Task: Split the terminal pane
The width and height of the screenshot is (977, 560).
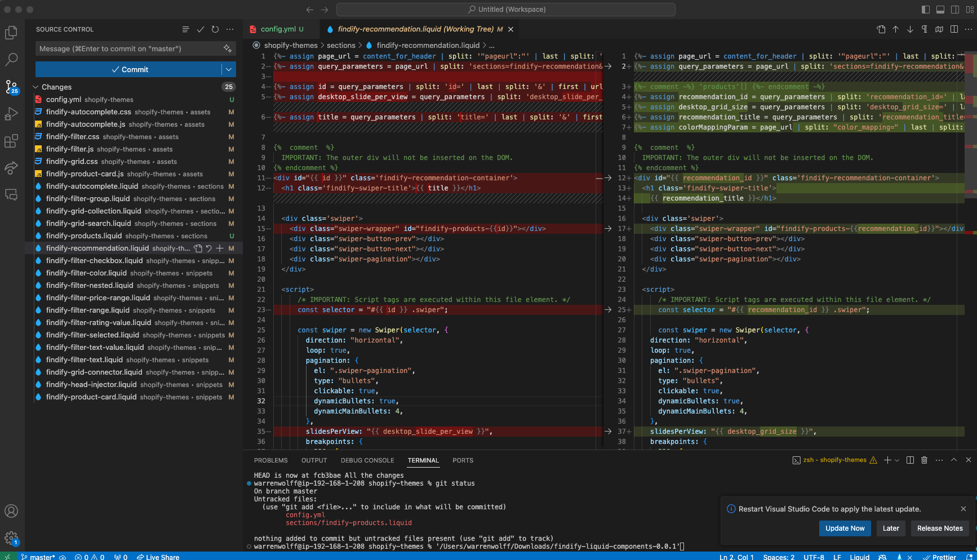Action: click(910, 460)
